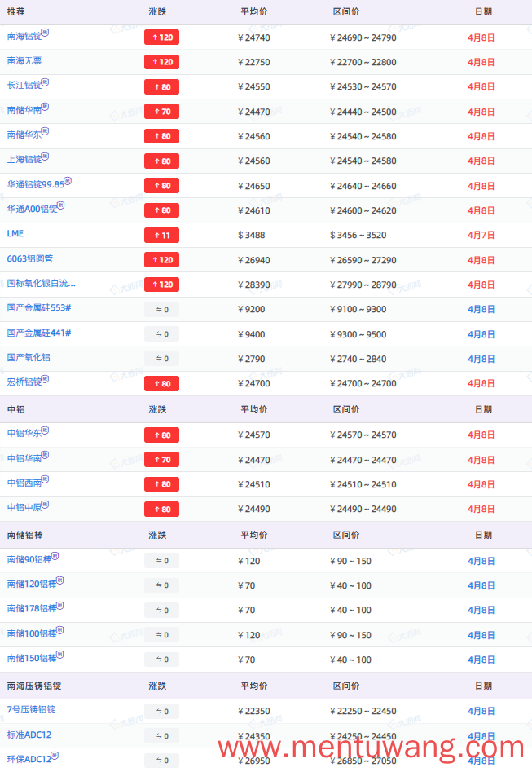
Task: Click the info badge beside 中铝华东
Action: [46, 430]
